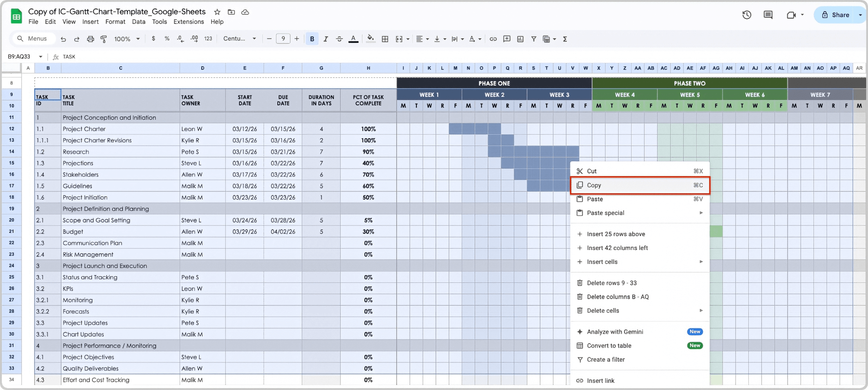Open vertical align dropdown

coord(440,39)
